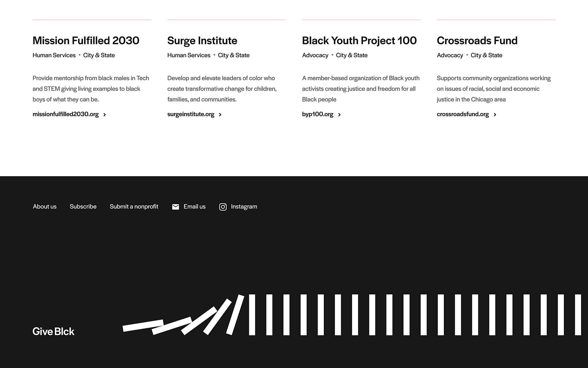Viewport: 588px width, 368px height.
Task: Click the arrow after missionfulfilled2030.org
Action: [x=105, y=114]
